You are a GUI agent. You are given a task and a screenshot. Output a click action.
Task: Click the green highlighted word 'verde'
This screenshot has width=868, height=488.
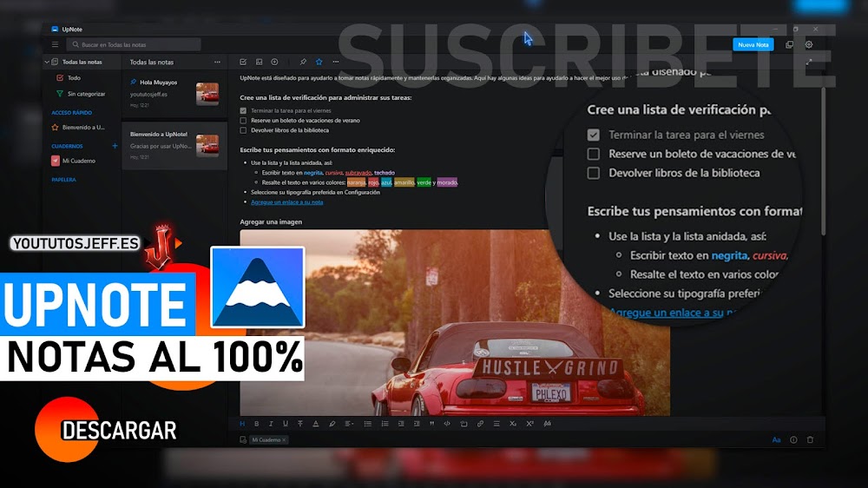coord(424,182)
